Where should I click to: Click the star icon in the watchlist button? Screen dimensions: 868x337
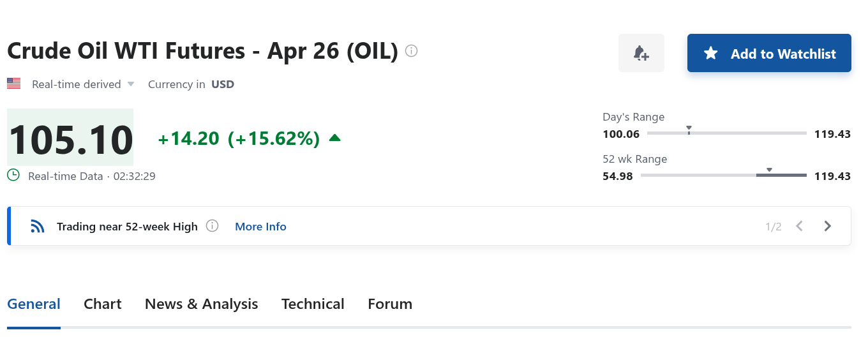point(711,54)
